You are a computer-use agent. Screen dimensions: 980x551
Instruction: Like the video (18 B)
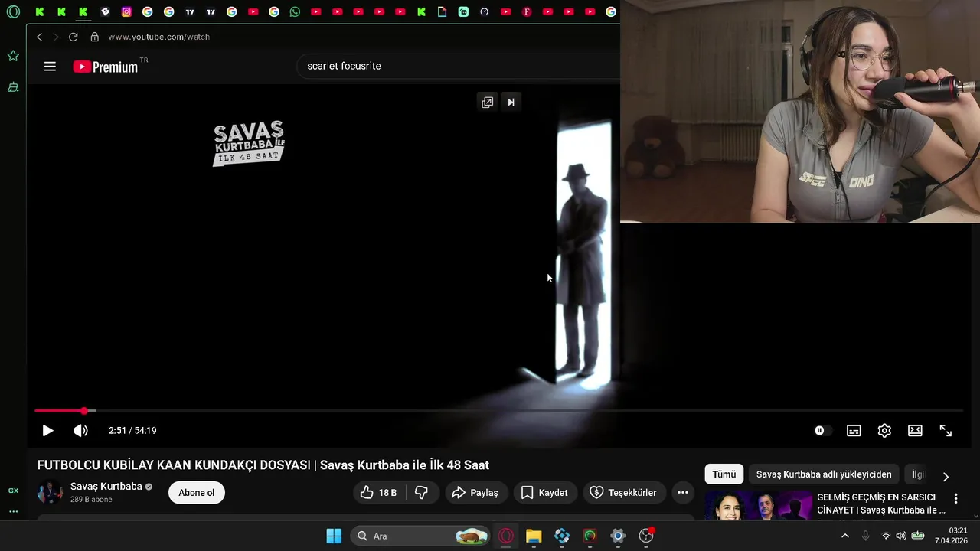tap(380, 493)
